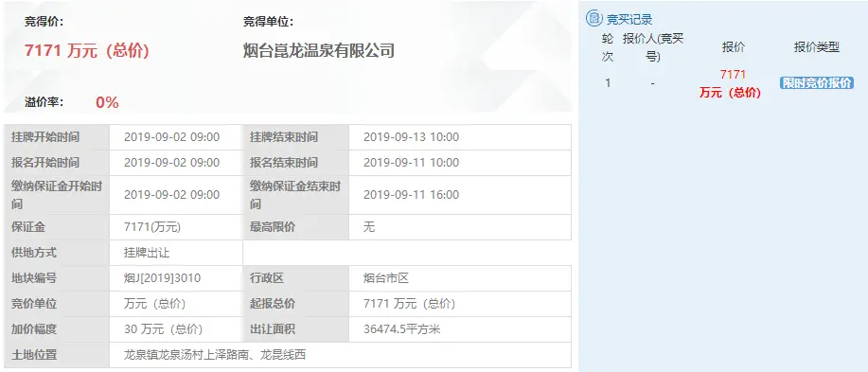Click the 地块编号 label cell
Image resolution: width=868 pixels, height=372 pixels.
click(57, 278)
